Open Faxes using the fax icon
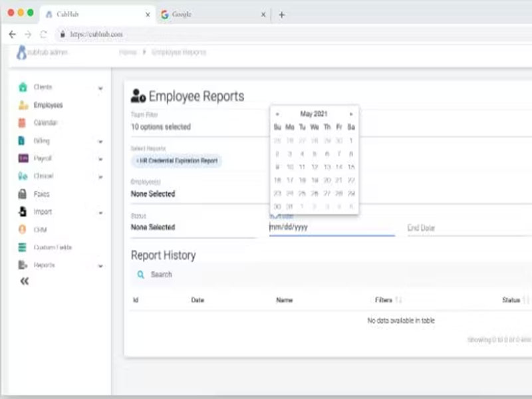This screenshot has height=399, width=532. (22, 194)
